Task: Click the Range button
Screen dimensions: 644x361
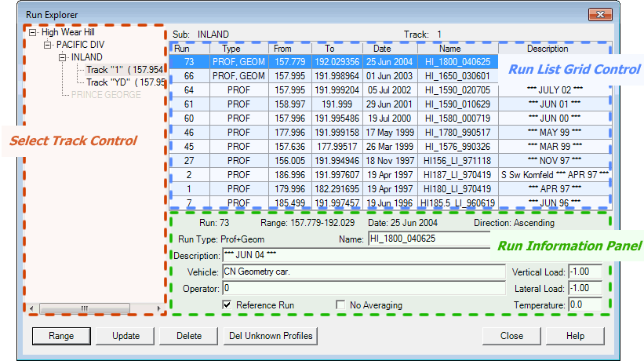Action: point(61,336)
